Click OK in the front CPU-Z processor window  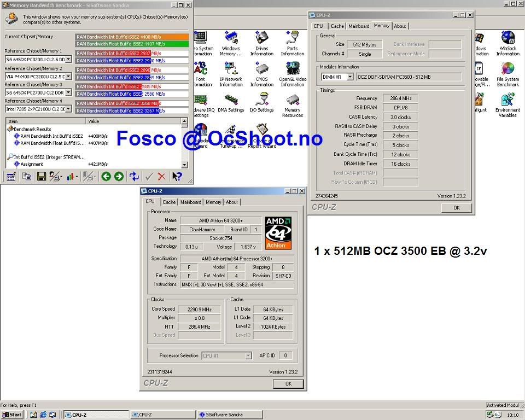(288, 384)
